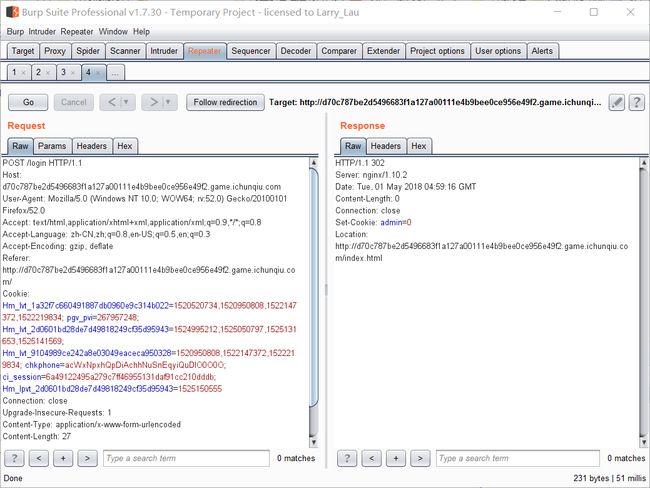Click the Cancel button
Screen dimensions: 650x488
tap(74, 102)
